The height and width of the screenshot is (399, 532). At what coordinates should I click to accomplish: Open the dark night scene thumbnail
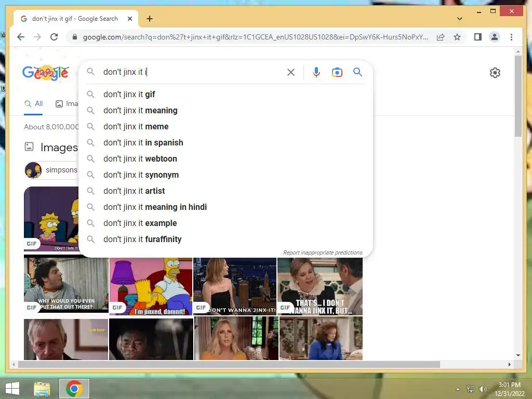[x=151, y=339]
